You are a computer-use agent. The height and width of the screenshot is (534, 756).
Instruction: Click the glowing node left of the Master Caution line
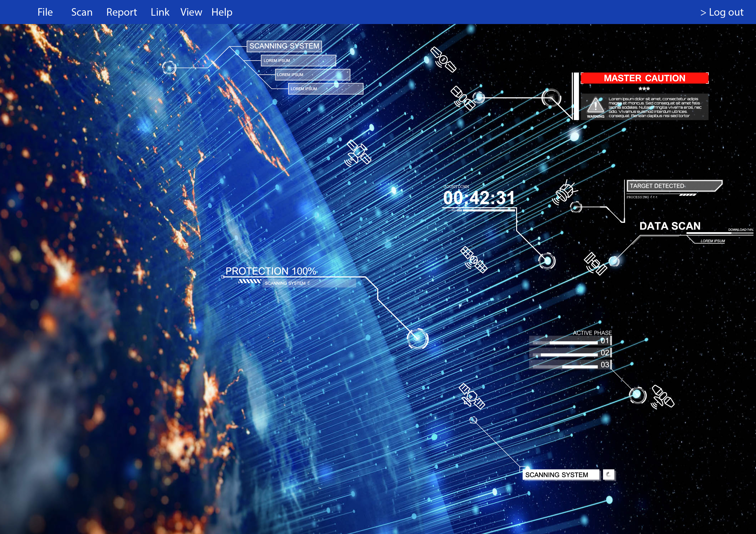pos(479,97)
